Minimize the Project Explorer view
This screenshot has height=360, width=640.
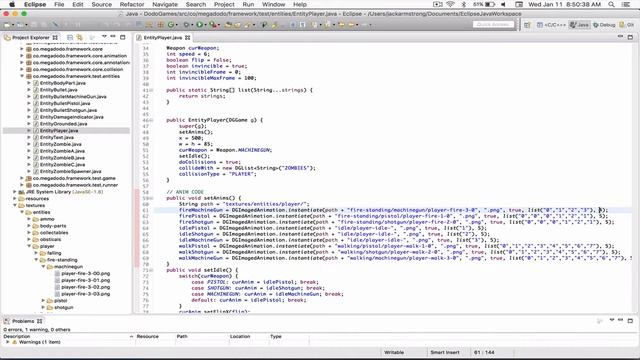(x=113, y=37)
